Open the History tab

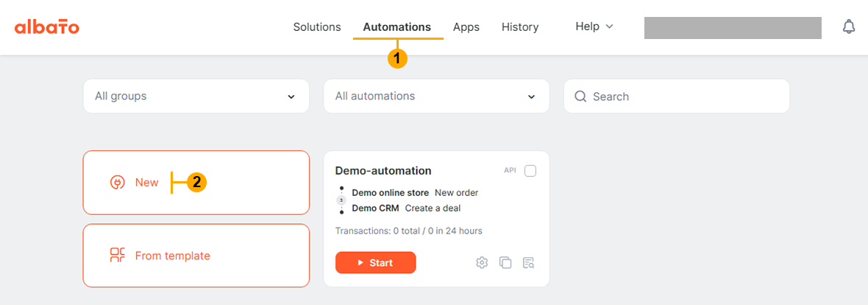(520, 27)
